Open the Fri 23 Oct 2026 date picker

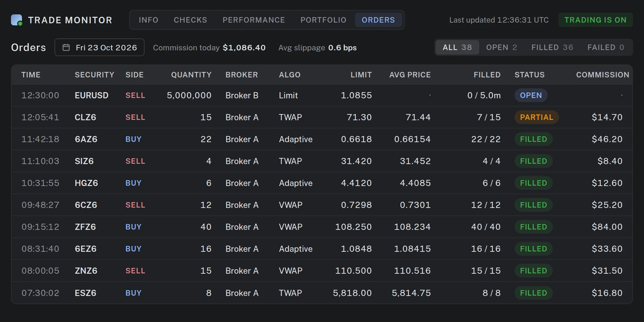click(x=99, y=47)
